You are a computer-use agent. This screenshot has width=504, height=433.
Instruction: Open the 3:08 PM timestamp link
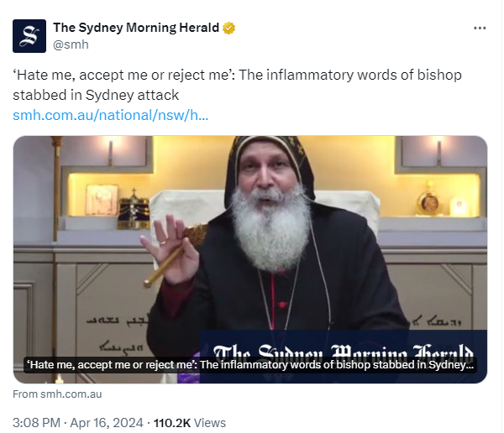pyautogui.click(x=36, y=423)
